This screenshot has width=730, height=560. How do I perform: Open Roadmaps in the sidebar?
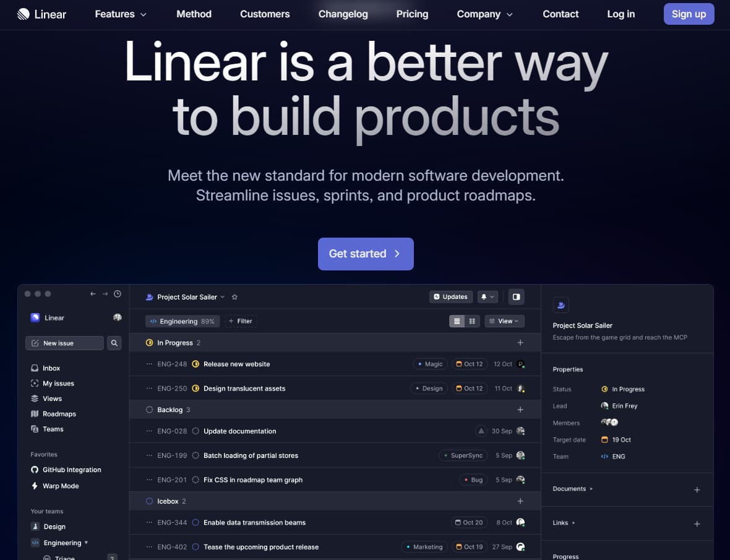[53, 414]
